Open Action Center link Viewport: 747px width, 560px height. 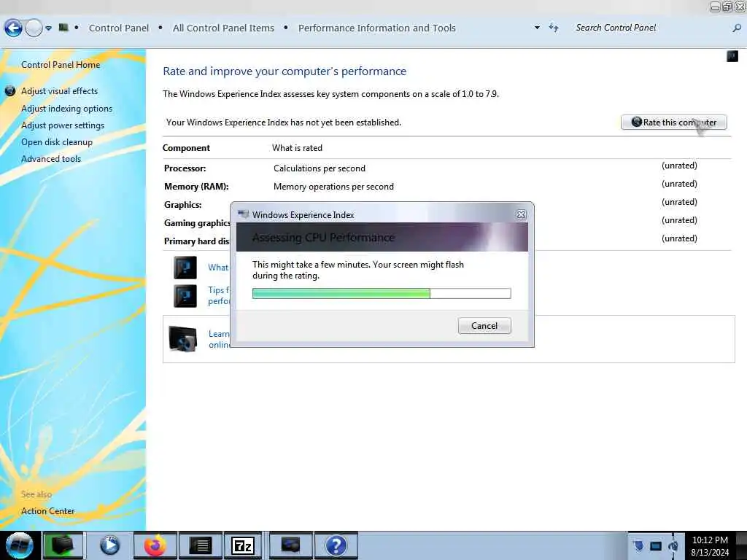tap(47, 511)
